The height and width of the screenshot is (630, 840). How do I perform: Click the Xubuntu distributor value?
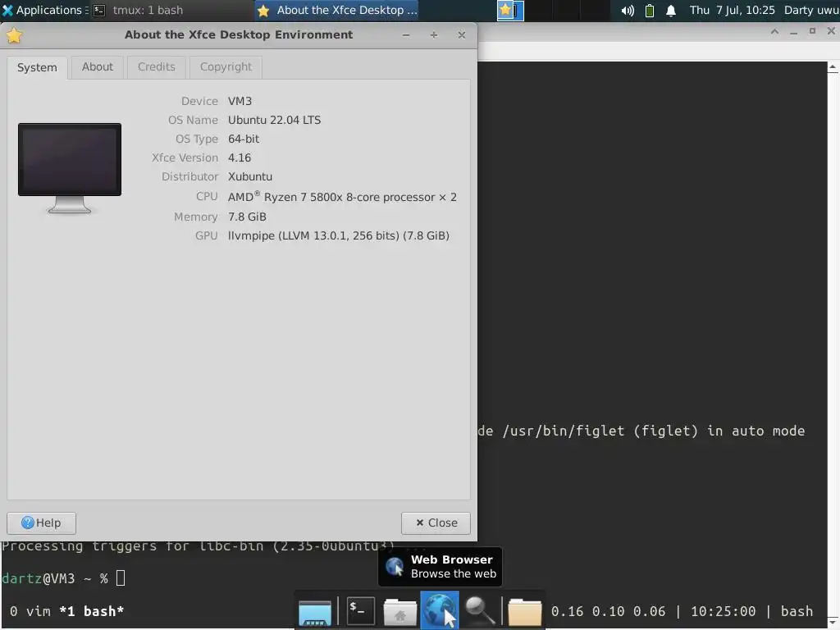250,177
